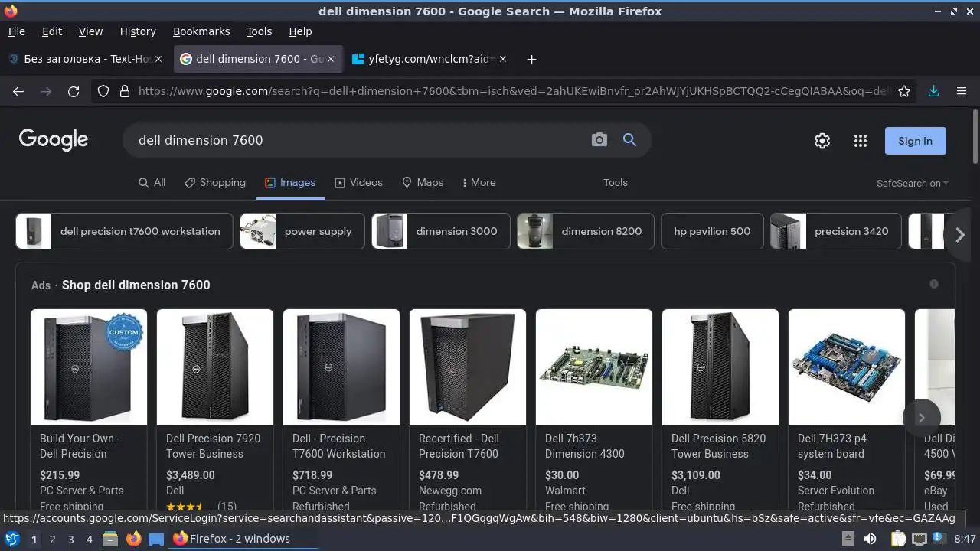980x551 pixels.
Task: Open Dell Precision 5820 Tower Business link
Action: [718, 446]
